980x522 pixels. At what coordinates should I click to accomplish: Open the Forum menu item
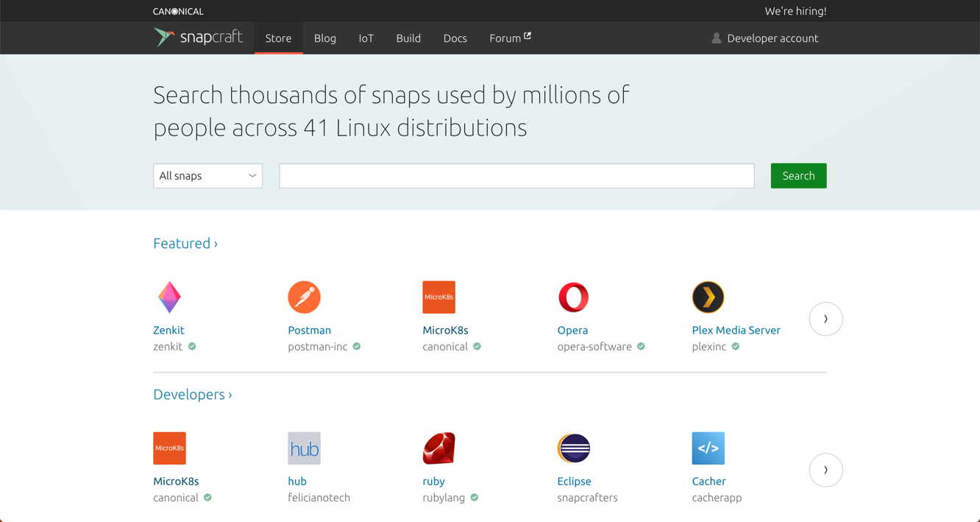[510, 38]
